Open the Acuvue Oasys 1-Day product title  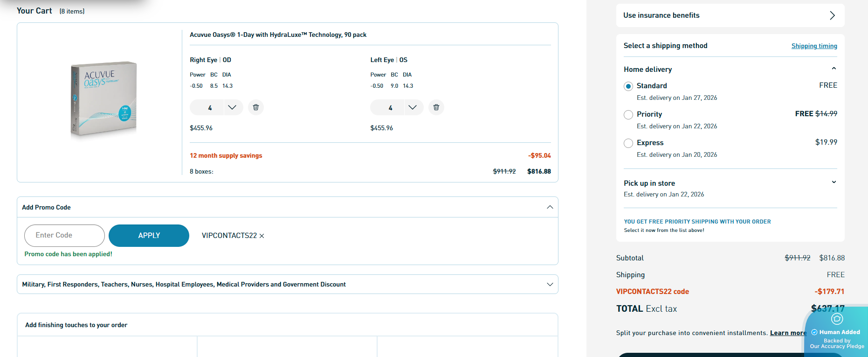pyautogui.click(x=278, y=35)
